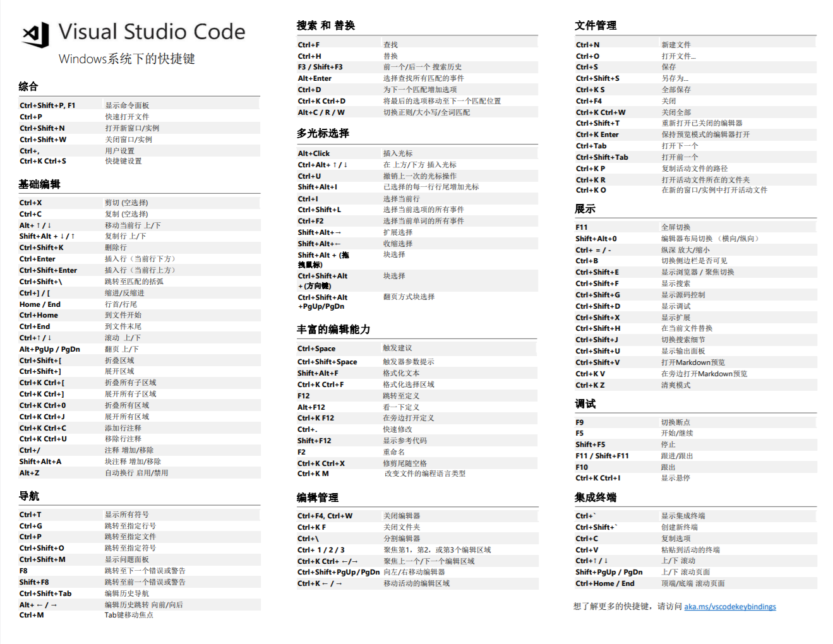Click the '删除行' description
The width and height of the screenshot is (833, 644).
116,247
